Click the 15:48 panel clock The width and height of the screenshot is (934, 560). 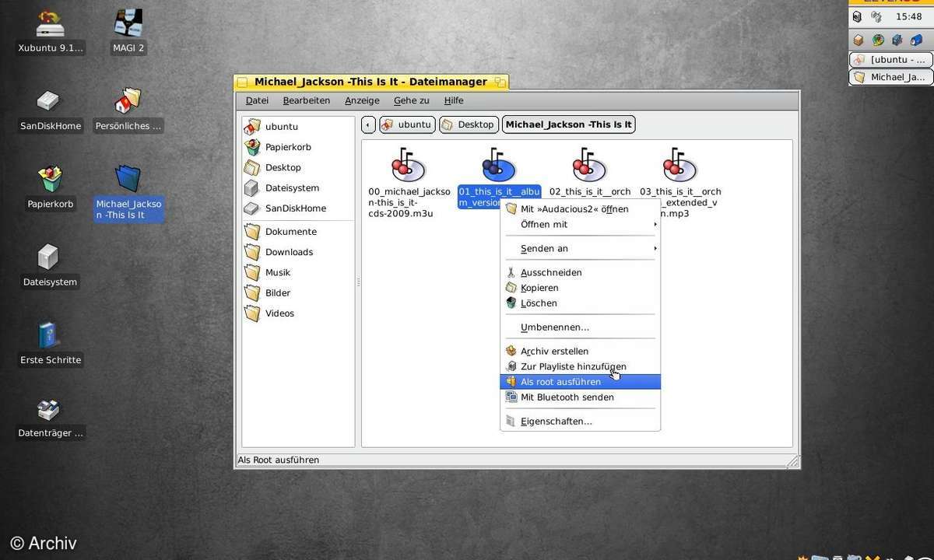click(908, 16)
